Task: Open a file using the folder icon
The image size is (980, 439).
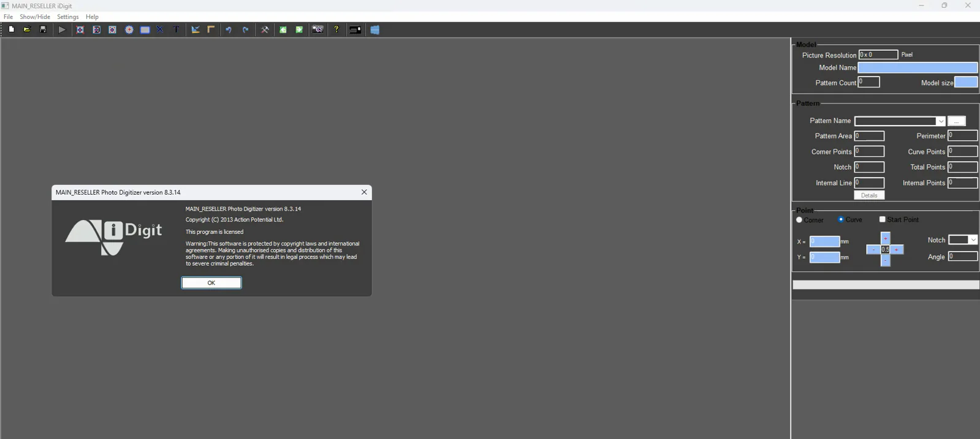Action: tap(27, 29)
